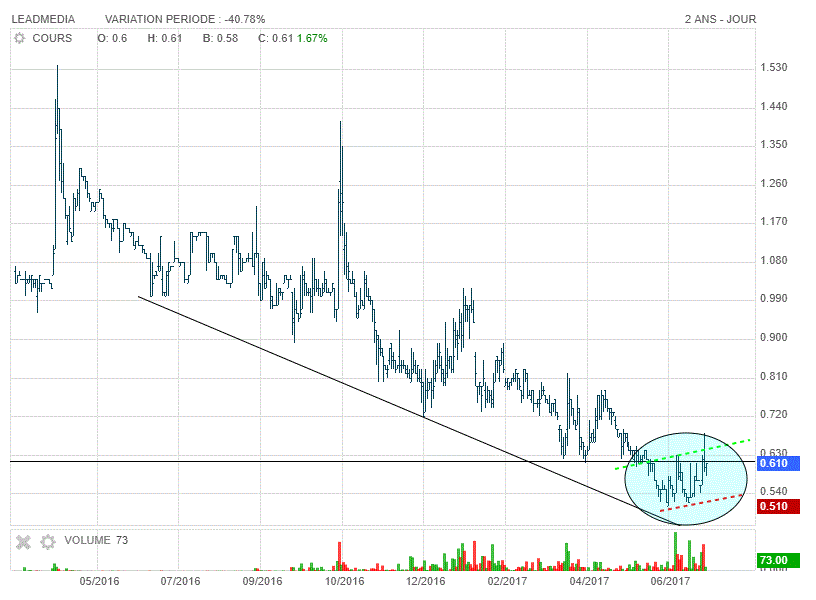Click the green 73.00 volume tag
The height and width of the screenshot is (600, 816).
pyautogui.click(x=778, y=560)
